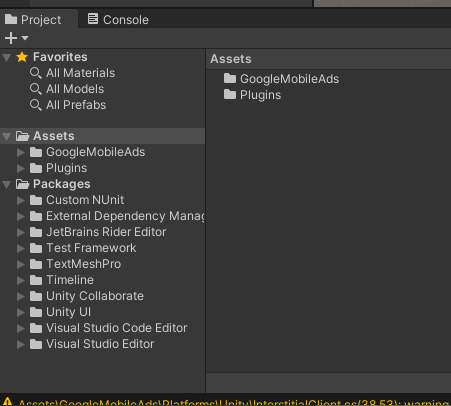
Task: Click the JetBrains Rider Editor folder icon
Action: pyautogui.click(x=36, y=232)
